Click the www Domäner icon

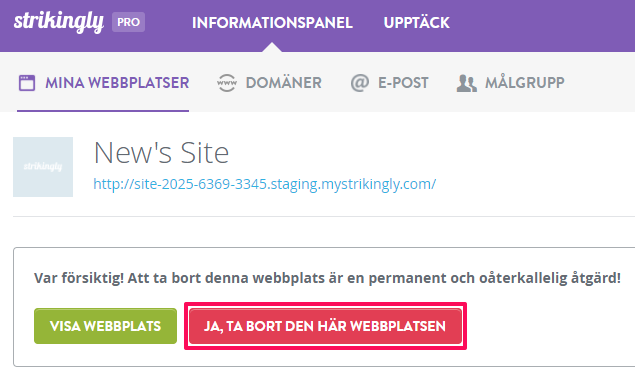click(226, 83)
